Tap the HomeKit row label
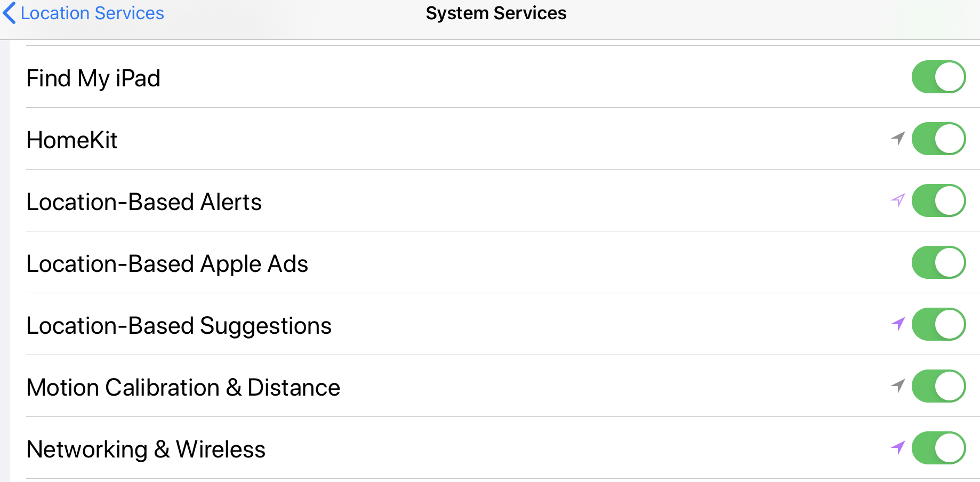This screenshot has height=482, width=980. pos(72,140)
